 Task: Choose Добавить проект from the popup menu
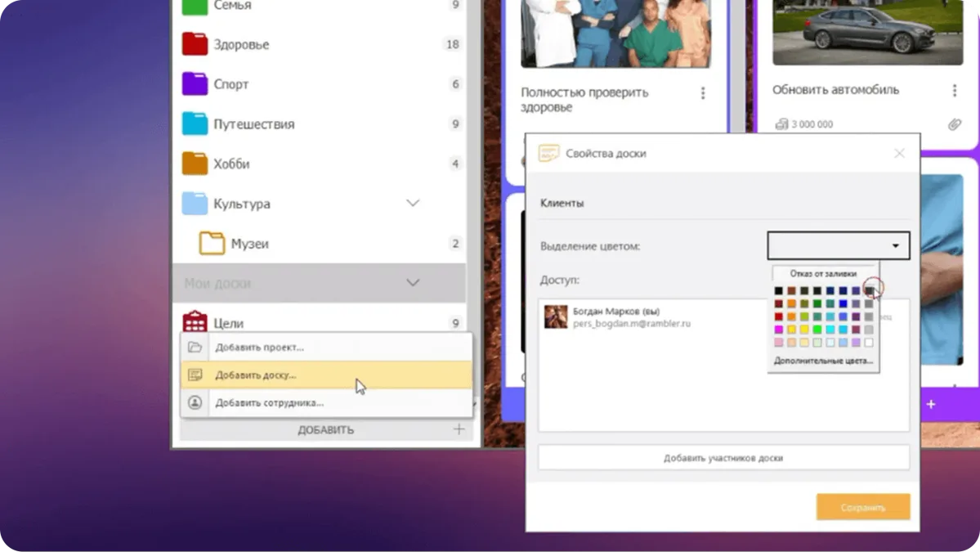click(x=259, y=348)
